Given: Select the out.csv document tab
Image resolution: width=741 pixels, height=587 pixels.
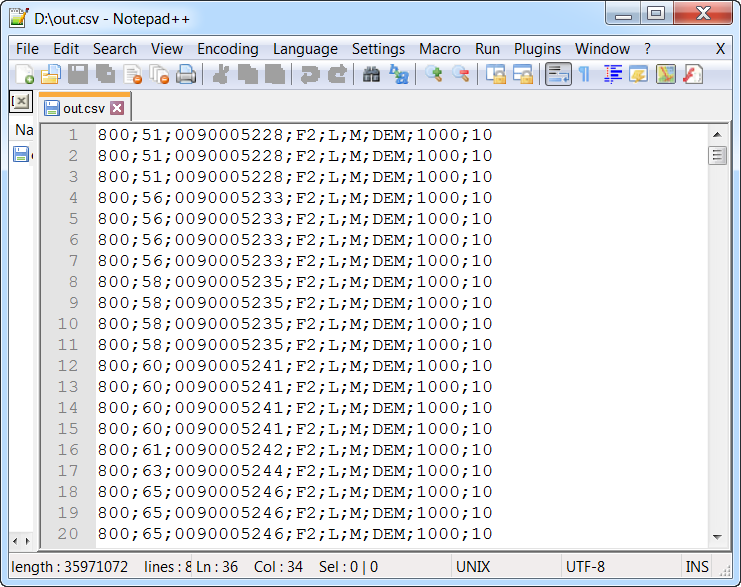Looking at the screenshot, I should pos(84,109).
